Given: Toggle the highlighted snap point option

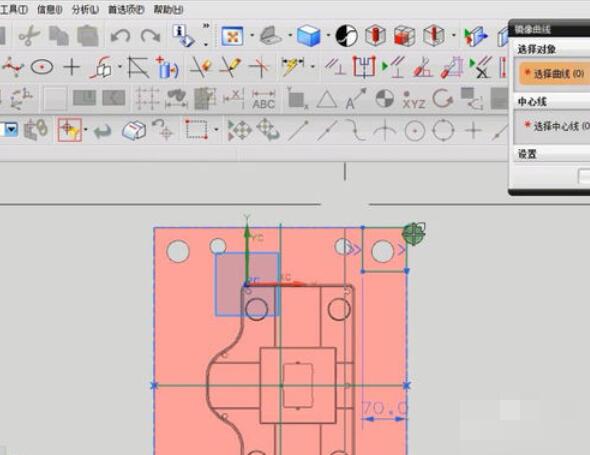Looking at the screenshot, I should pyautogui.click(x=69, y=130).
